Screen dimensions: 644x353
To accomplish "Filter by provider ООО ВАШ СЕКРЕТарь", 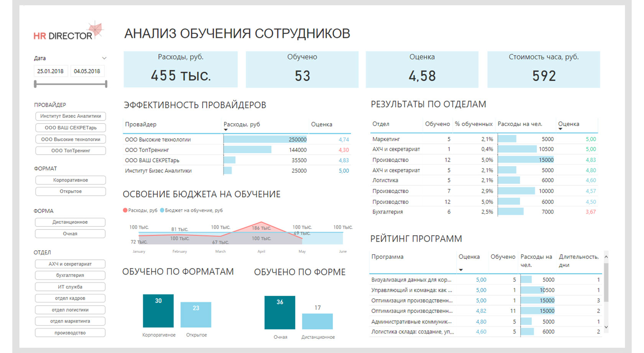I will point(71,127).
